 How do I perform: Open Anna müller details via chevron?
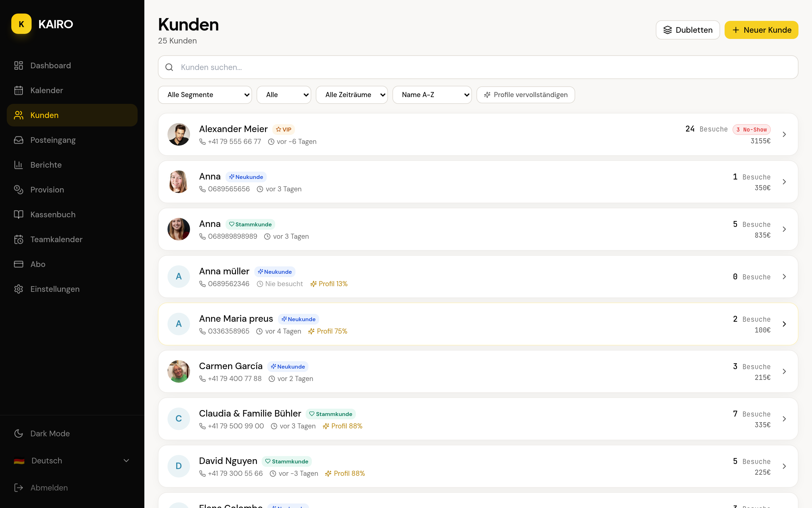pos(784,277)
